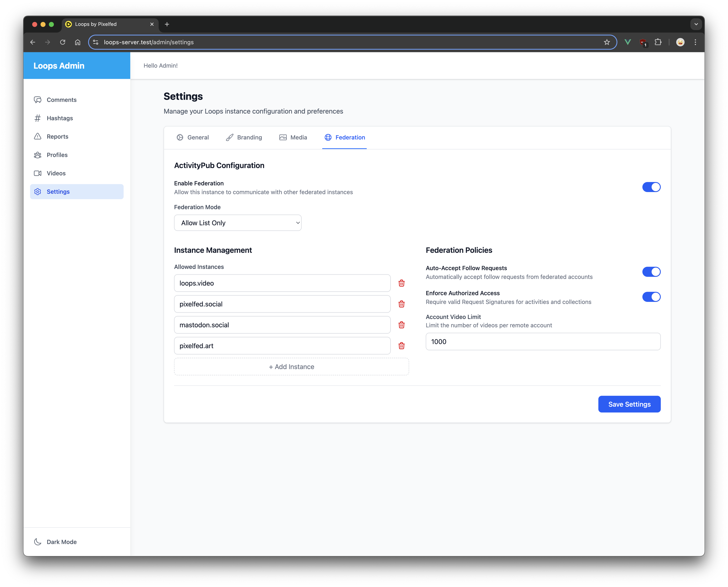Open the Federation Mode dropdown
This screenshot has height=587, width=728.
click(238, 223)
